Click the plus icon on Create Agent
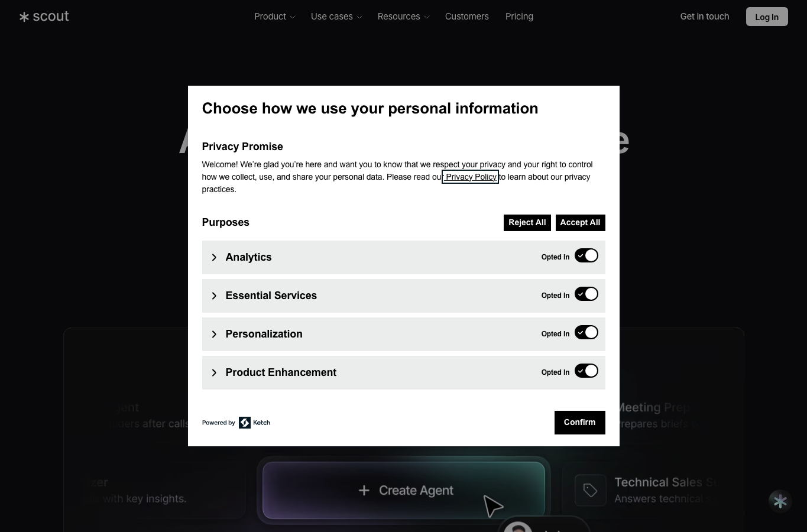Screen dimensions: 807x532 click(364, 491)
